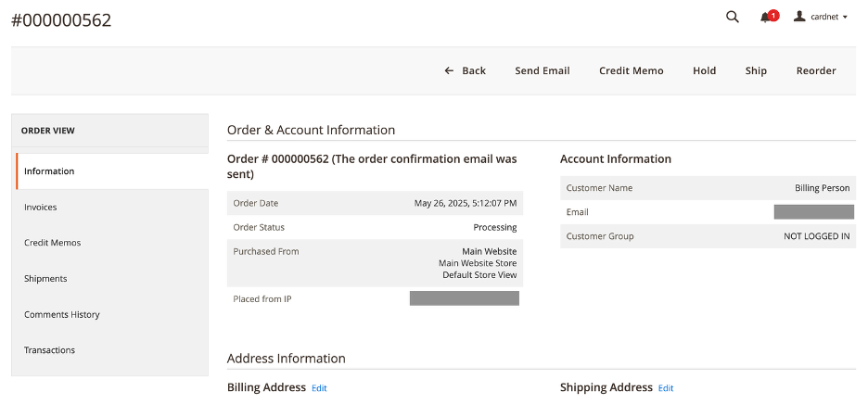Viewport: 868px width, 404px height.
Task: Go back using the Back arrow button
Action: (465, 70)
